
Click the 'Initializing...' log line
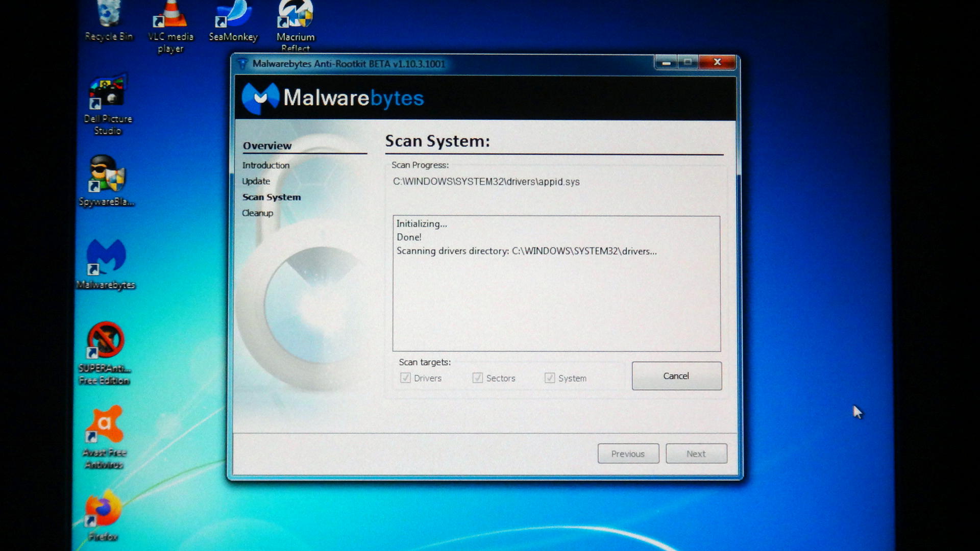tap(422, 223)
